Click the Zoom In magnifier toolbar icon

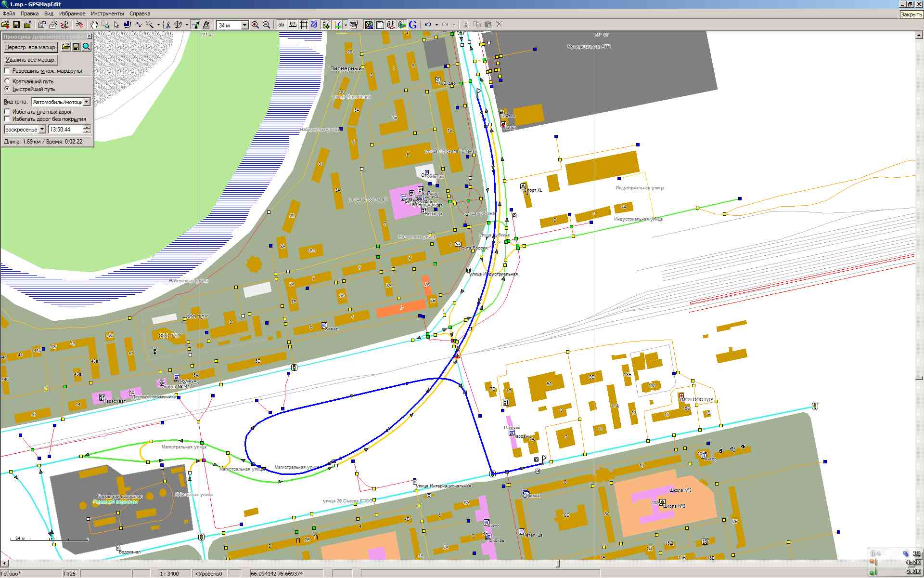pyautogui.click(x=255, y=25)
